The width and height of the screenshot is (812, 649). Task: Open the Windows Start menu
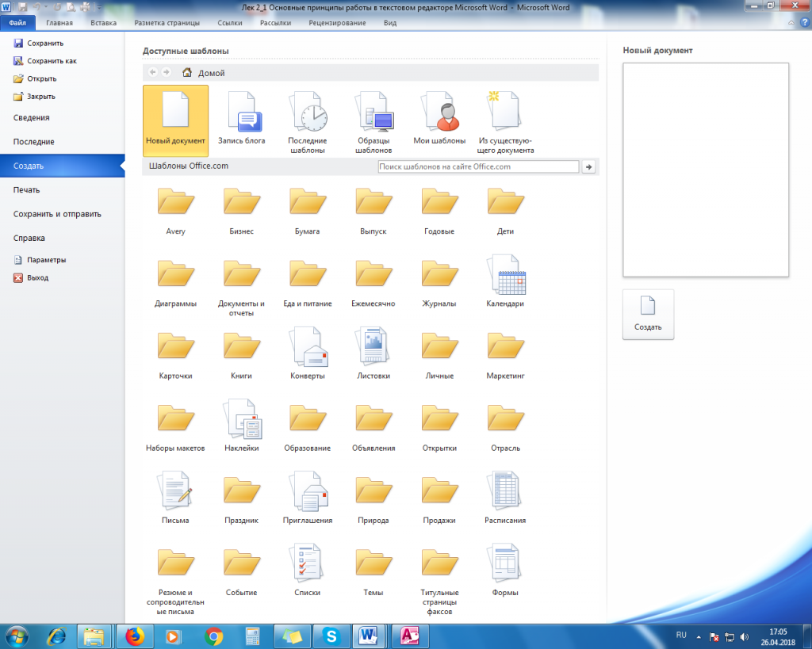click(16, 636)
